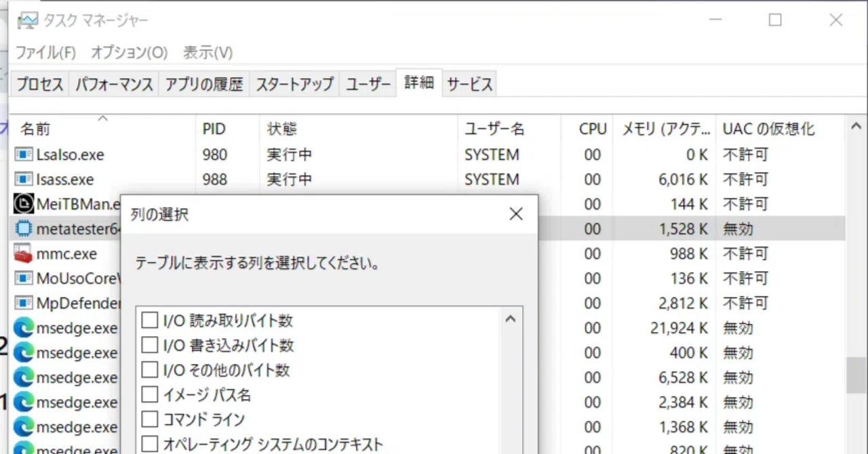This screenshot has height=454, width=868.
Task: Switch to the アプリの履歴 tab
Action: tap(204, 85)
